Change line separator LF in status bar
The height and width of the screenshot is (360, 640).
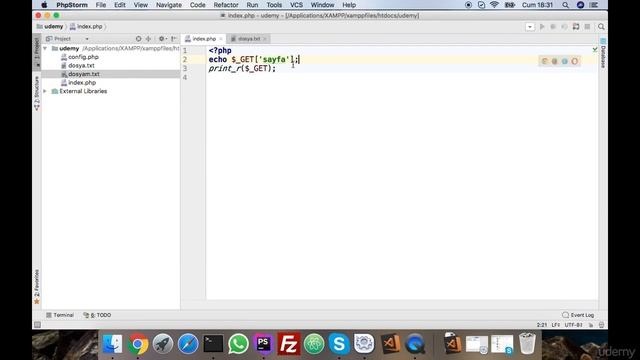click(556, 325)
